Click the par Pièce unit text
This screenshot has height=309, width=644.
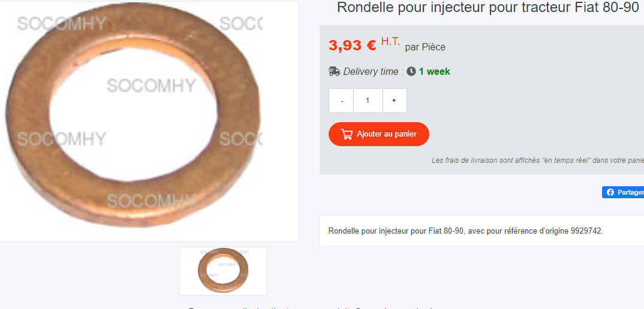point(425,47)
